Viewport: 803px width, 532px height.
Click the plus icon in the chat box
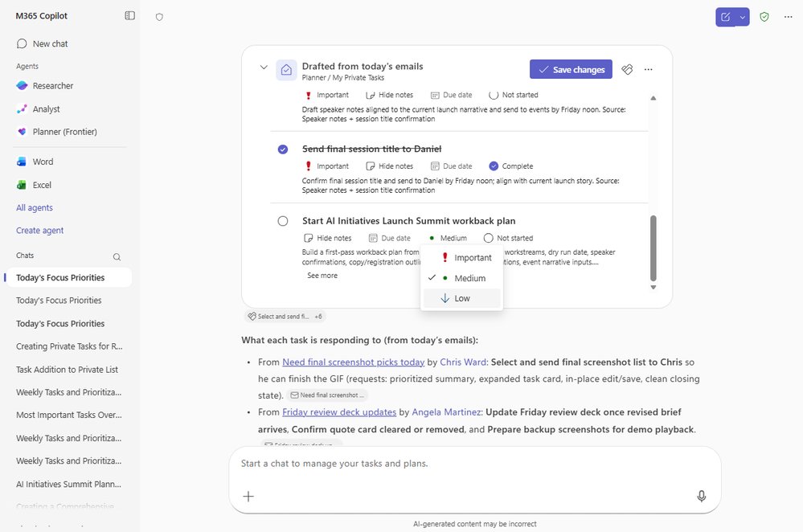click(x=248, y=496)
